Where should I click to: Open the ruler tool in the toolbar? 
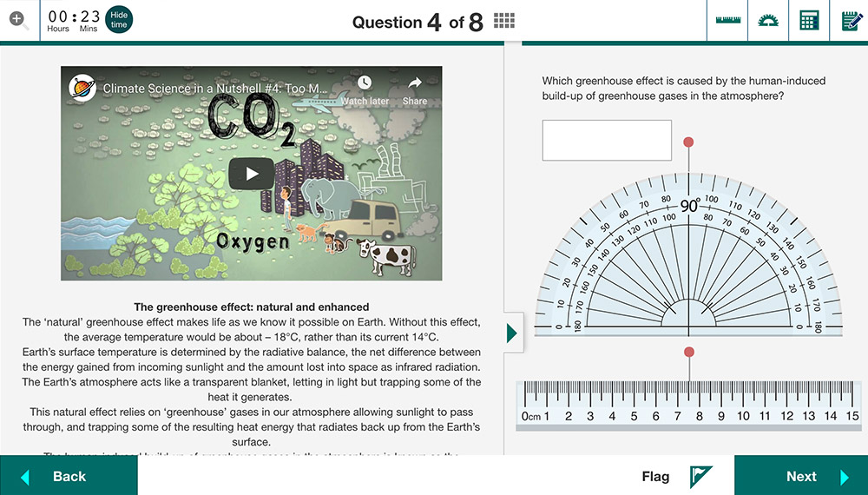(x=727, y=21)
